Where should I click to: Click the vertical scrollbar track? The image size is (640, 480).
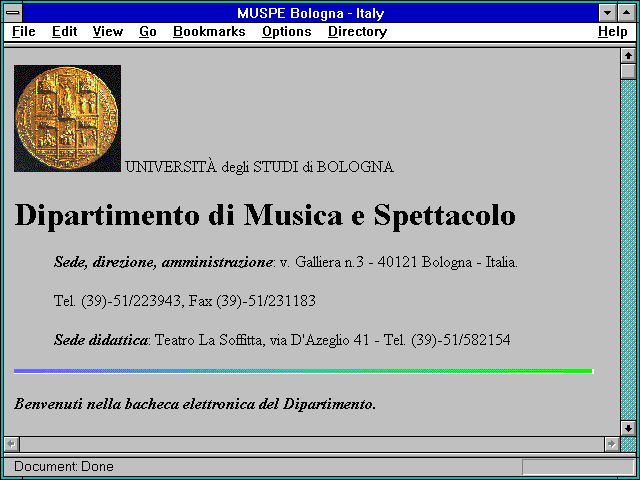628,250
